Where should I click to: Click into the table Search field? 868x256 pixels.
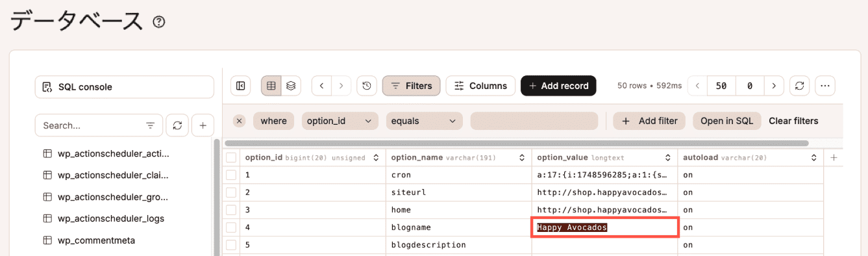pos(92,125)
